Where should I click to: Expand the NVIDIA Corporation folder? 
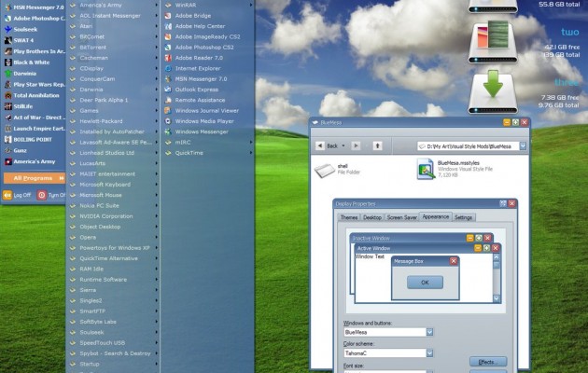point(114,216)
